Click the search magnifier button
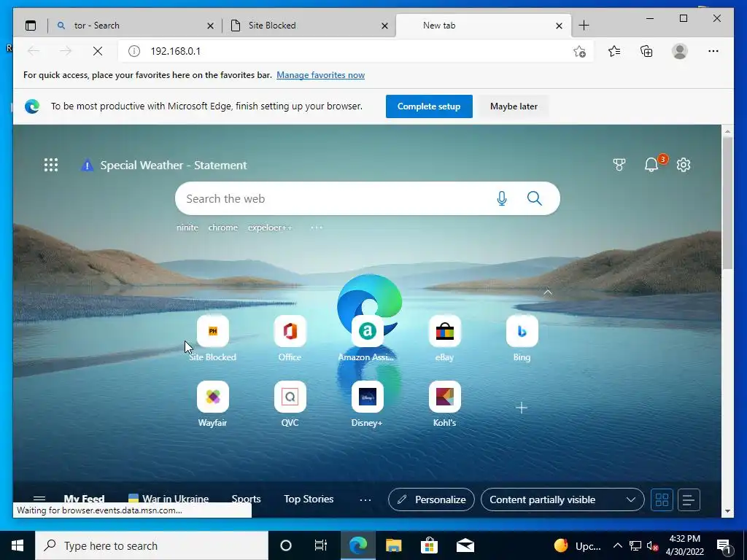Screen dimensions: 747x560 (535, 198)
